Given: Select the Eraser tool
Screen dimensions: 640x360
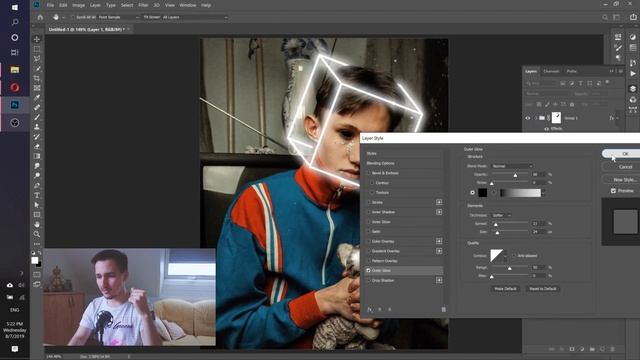Looking at the screenshot, I should [37, 146].
